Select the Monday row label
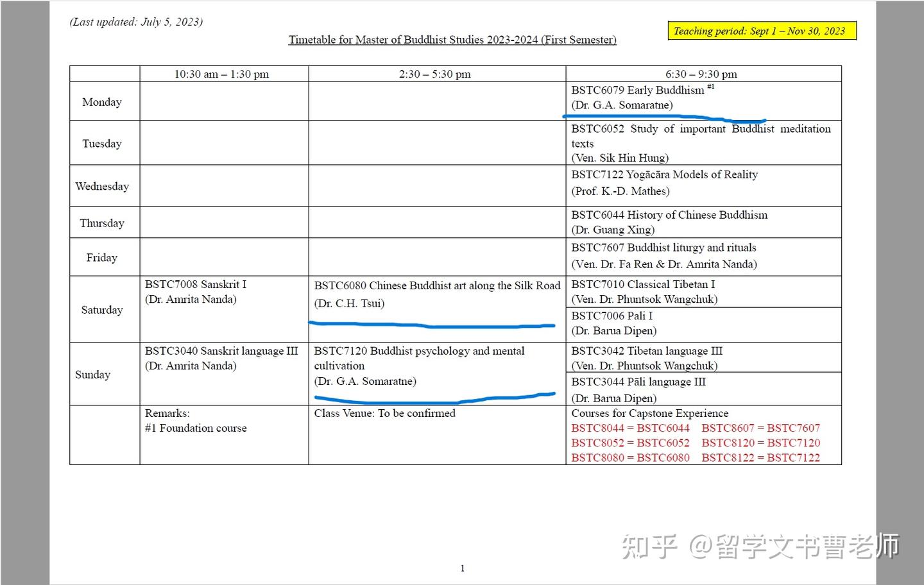 click(101, 101)
